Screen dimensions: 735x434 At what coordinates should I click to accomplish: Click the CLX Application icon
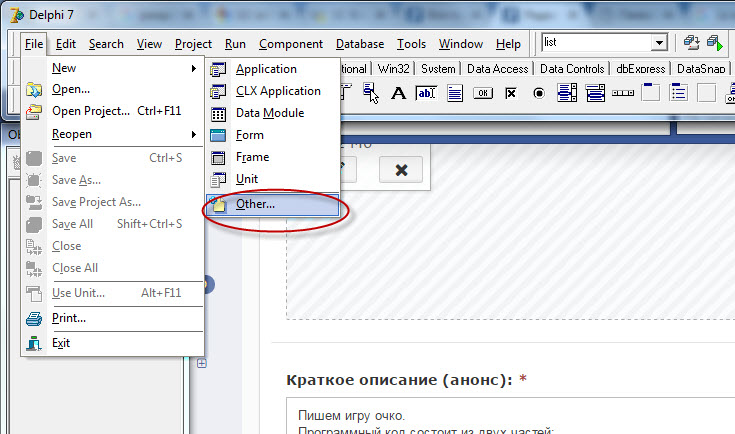[218, 91]
